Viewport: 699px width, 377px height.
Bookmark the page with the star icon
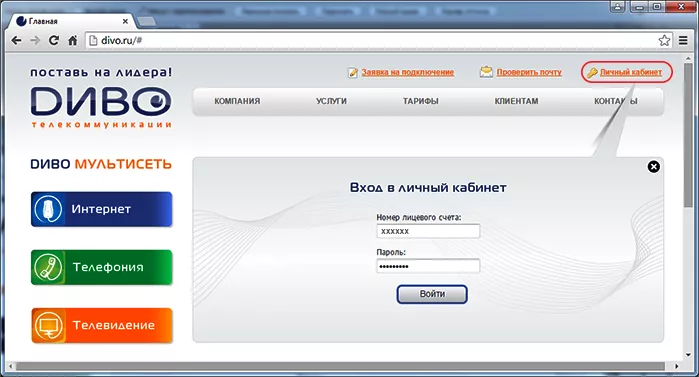coord(664,41)
